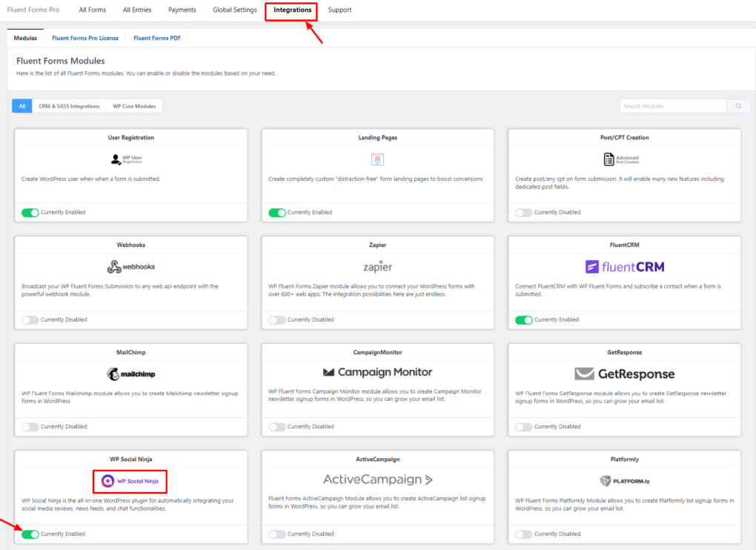Click the FluentCRM card title

tap(624, 245)
